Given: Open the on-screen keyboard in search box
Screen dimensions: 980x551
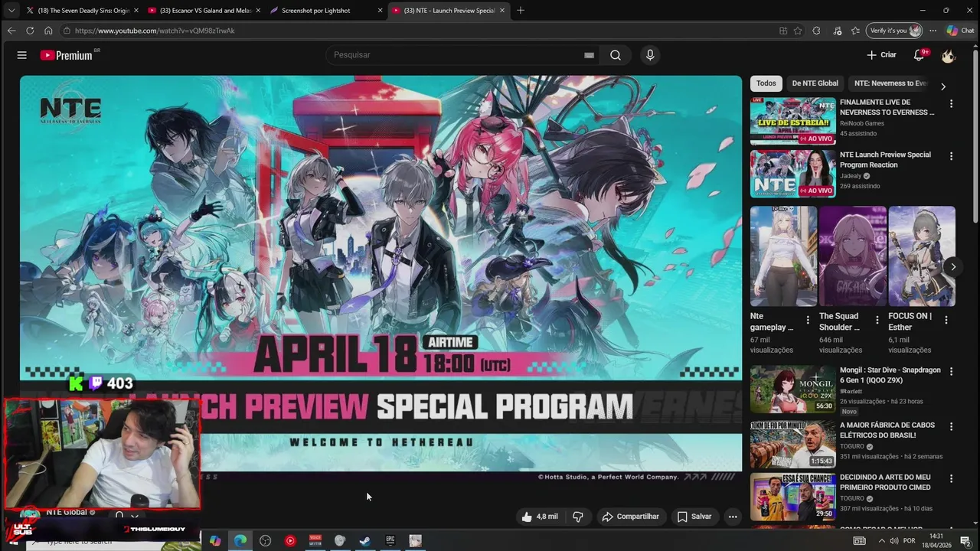Looking at the screenshot, I should (x=589, y=55).
